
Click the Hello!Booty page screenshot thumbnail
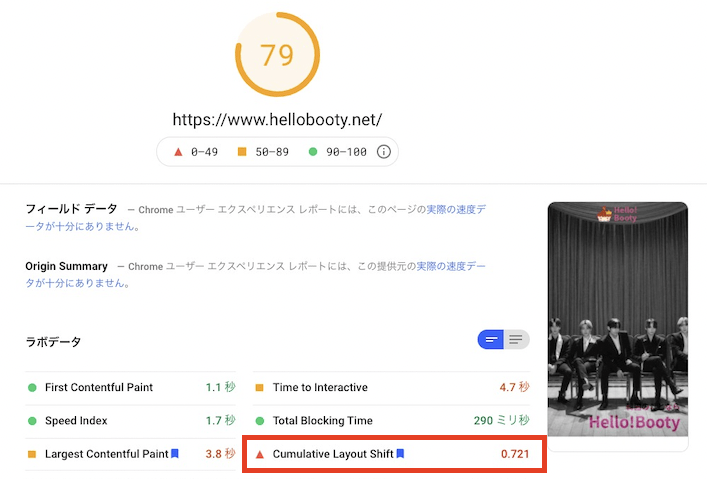pyautogui.click(x=617, y=318)
